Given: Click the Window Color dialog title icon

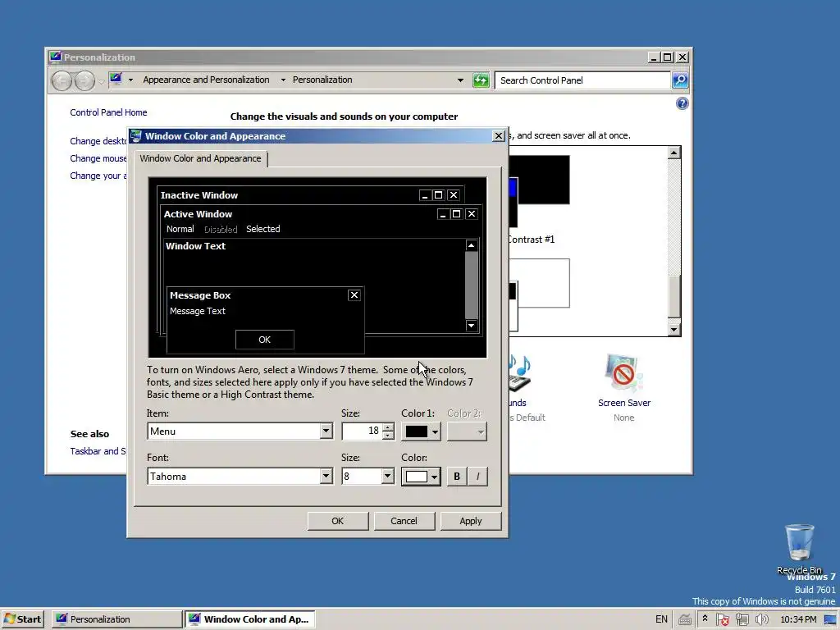Looking at the screenshot, I should (136, 136).
